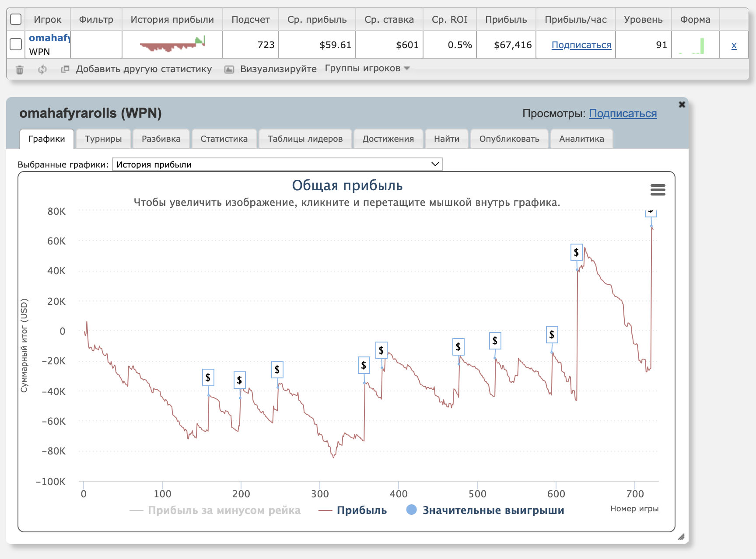
Task: Switch to the Турниры tab
Action: 103,139
